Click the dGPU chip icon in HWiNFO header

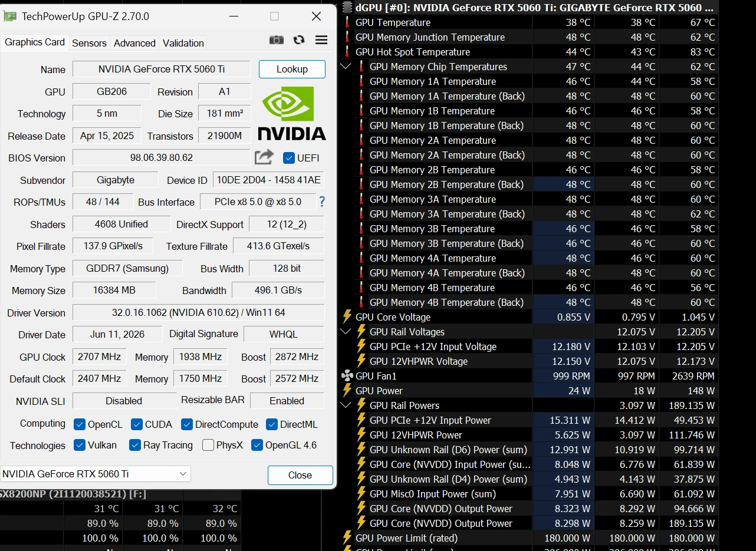(347, 8)
